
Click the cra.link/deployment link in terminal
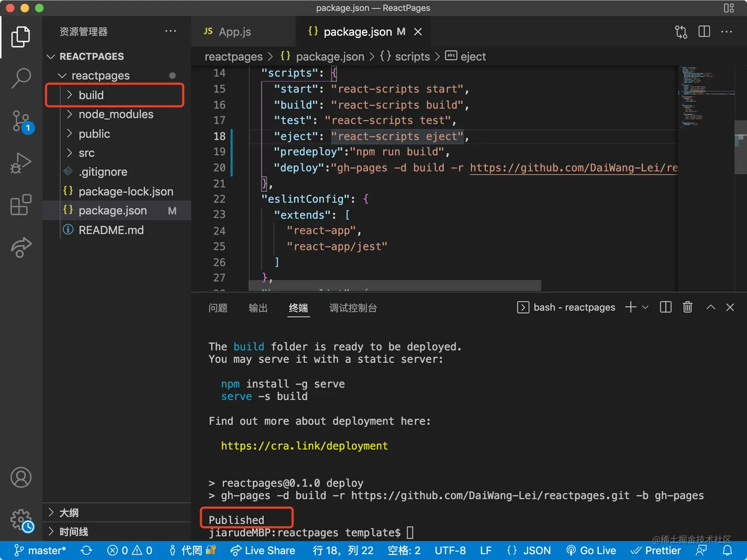tap(304, 445)
